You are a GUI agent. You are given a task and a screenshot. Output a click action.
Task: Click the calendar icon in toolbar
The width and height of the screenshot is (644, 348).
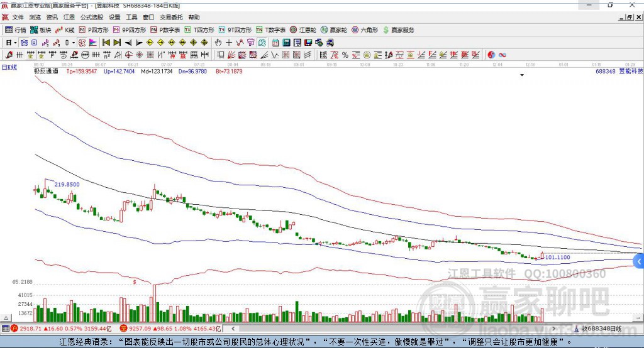tap(275, 43)
